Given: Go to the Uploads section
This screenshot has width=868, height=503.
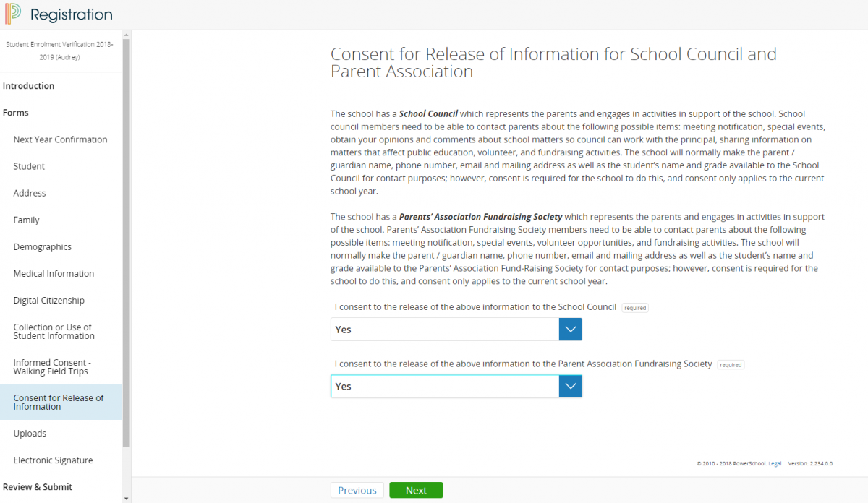Looking at the screenshot, I should tap(30, 434).
